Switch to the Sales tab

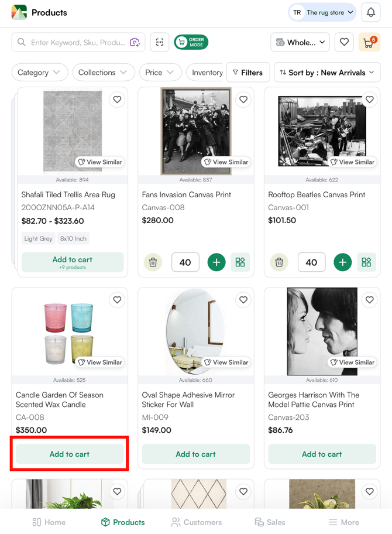point(270,522)
